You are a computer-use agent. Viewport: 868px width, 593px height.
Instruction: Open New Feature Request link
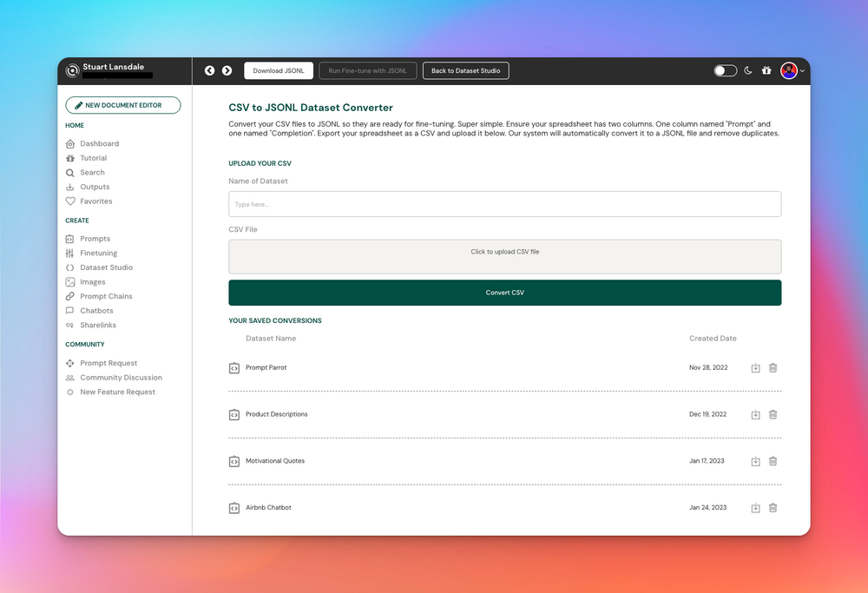(x=111, y=392)
